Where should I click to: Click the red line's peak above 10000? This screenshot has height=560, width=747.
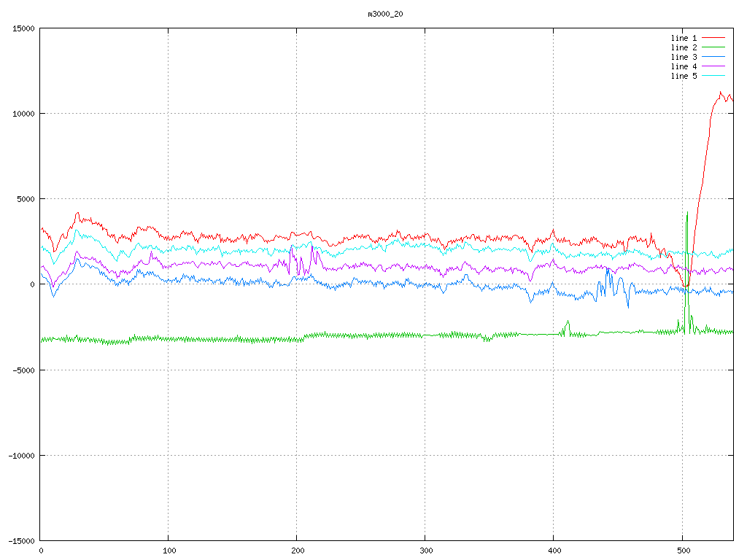(721, 93)
